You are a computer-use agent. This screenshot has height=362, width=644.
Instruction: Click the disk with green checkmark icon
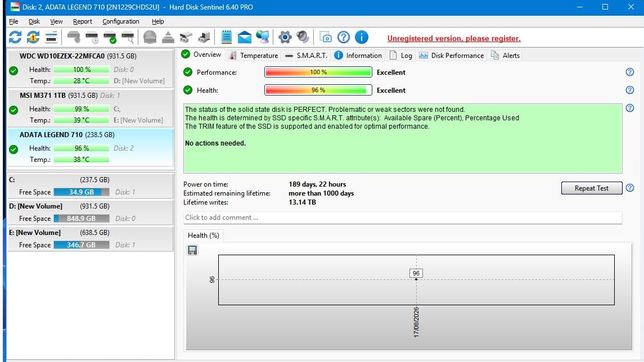tap(110, 37)
